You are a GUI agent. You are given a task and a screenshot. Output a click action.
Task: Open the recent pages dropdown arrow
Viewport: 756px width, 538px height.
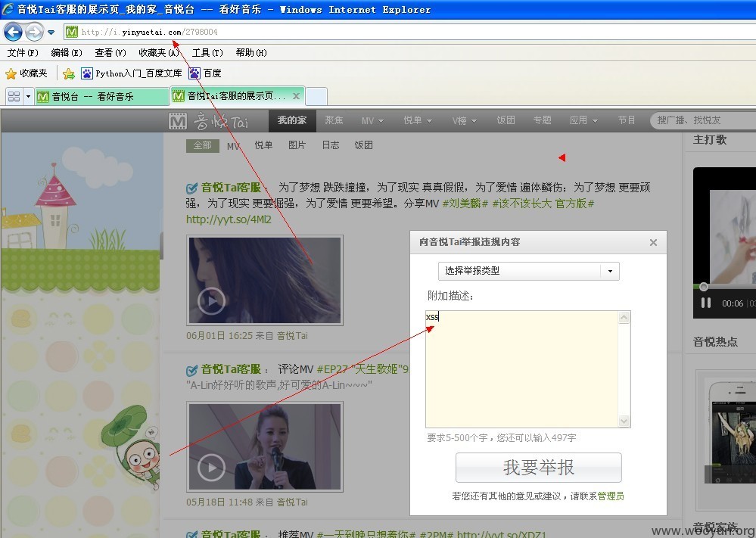click(51, 33)
